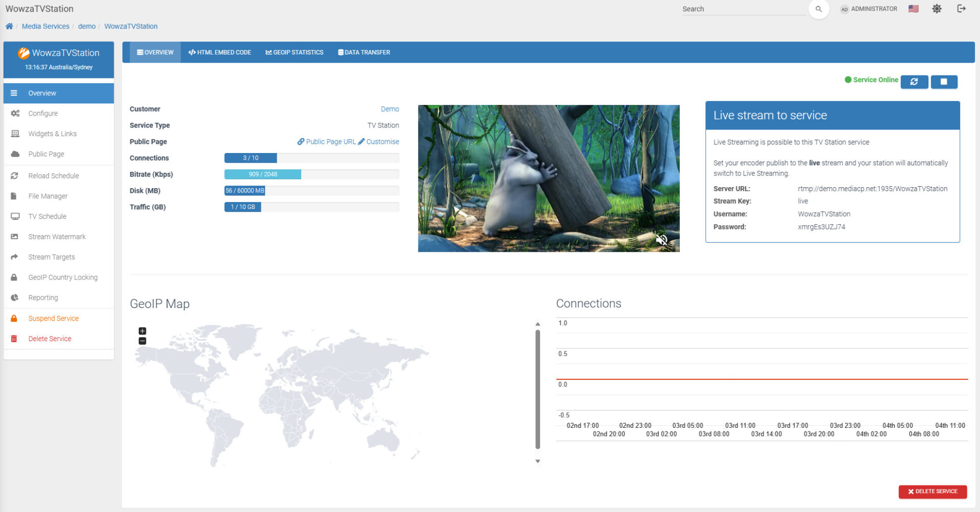Viewport: 980px width, 512px height.
Task: Open TV Schedule from sidebar
Action: 59,216
